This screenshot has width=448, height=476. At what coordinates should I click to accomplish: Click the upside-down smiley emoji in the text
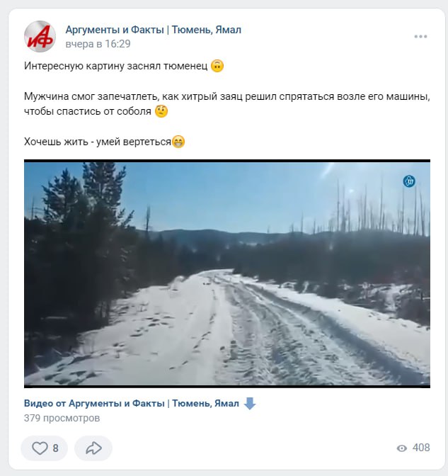point(217,66)
